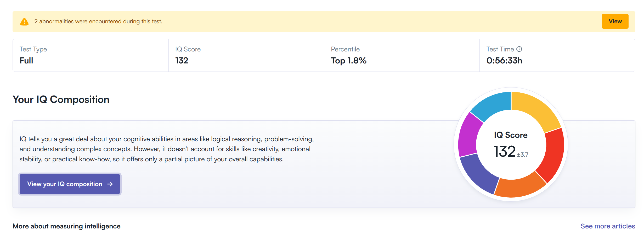Click the abnormalities warning message text
This screenshot has height=236, width=644.
98,21
